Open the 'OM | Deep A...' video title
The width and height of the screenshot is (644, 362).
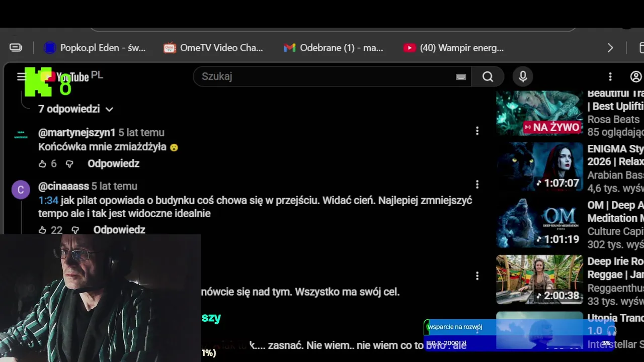[615, 212]
